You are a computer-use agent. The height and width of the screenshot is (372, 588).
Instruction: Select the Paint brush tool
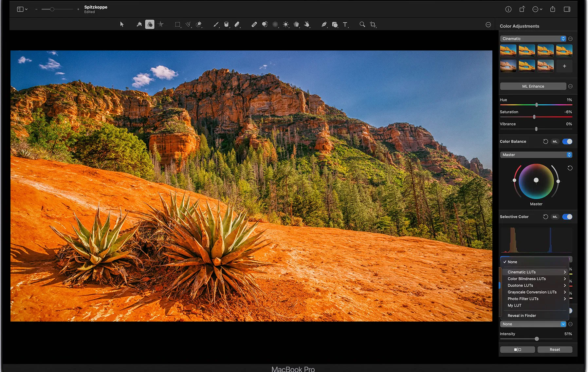pyautogui.click(x=216, y=24)
